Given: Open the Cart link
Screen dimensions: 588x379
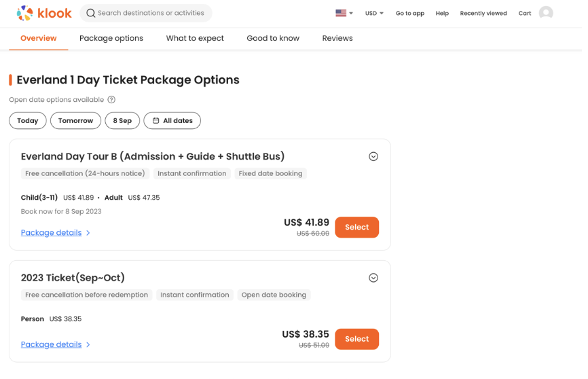Looking at the screenshot, I should click(x=525, y=13).
